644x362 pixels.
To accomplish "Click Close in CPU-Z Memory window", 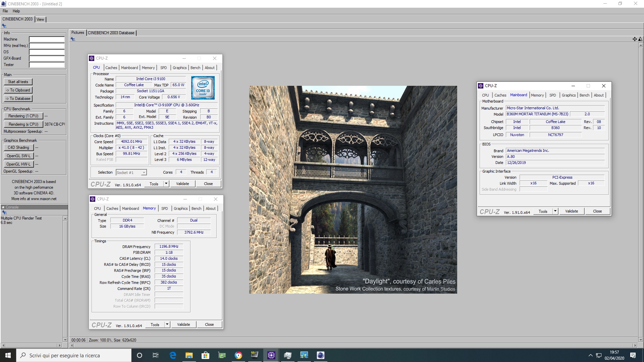I will point(209,324).
